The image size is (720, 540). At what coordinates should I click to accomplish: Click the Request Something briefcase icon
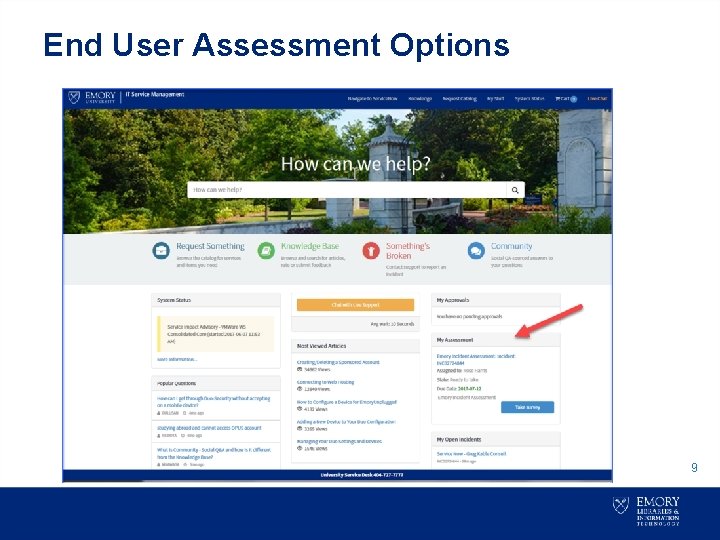(161, 251)
